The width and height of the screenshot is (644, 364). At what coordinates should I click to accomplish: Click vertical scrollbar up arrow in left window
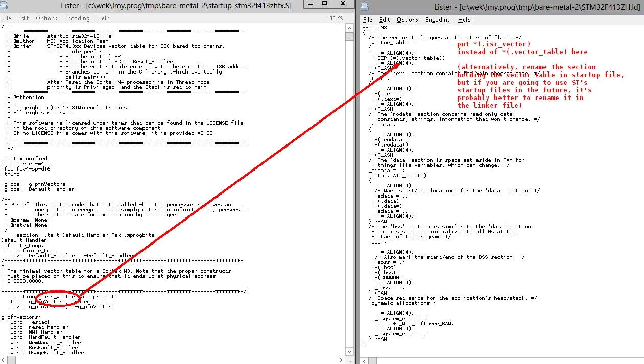[349, 28]
